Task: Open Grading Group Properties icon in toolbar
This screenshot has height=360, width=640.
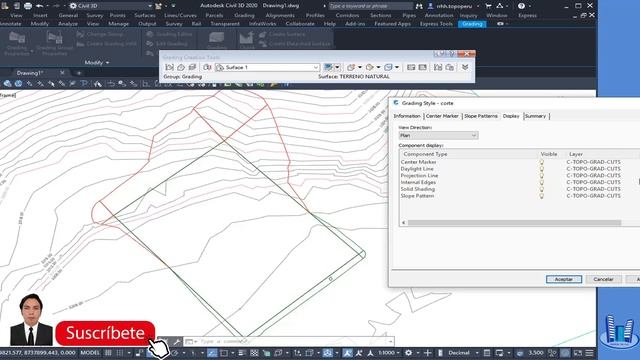Action: pos(438,67)
